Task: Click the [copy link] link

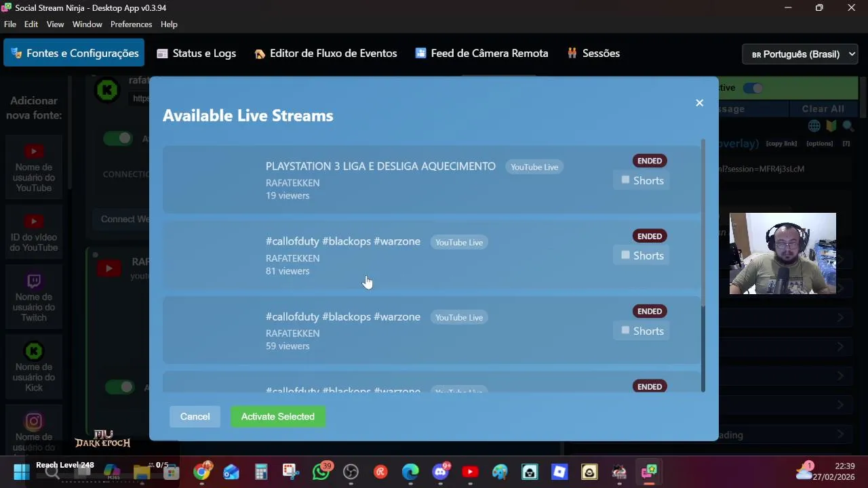Action: 781,144
